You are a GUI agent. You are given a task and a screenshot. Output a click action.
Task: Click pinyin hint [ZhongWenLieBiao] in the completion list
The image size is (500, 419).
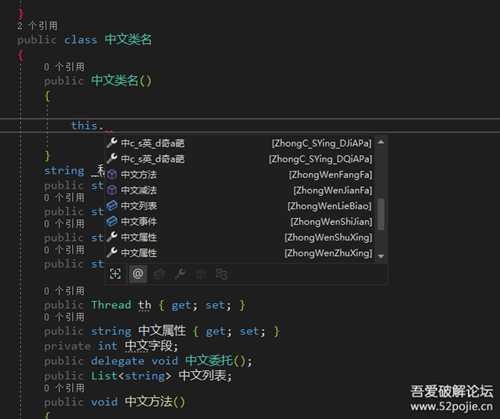(330, 206)
